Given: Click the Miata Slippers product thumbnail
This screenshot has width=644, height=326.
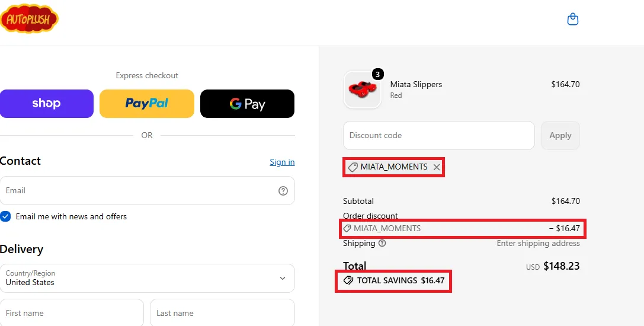Looking at the screenshot, I should coord(362,90).
